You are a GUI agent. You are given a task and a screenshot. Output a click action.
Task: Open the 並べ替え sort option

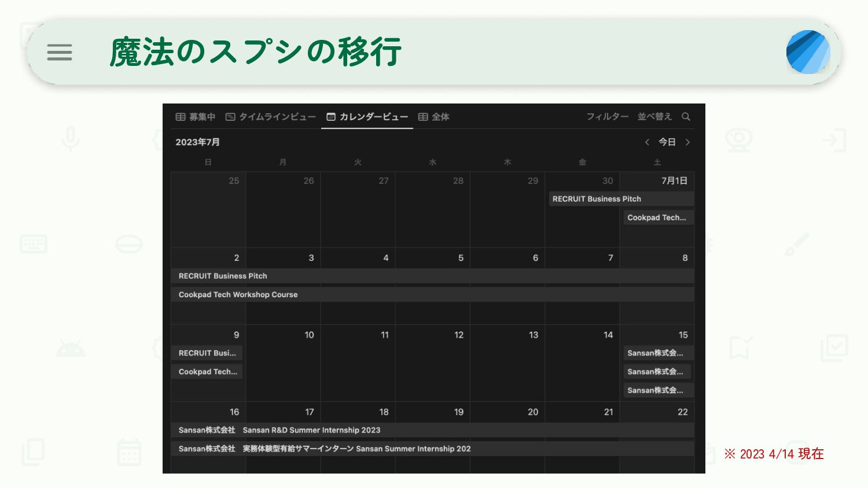[x=654, y=117]
